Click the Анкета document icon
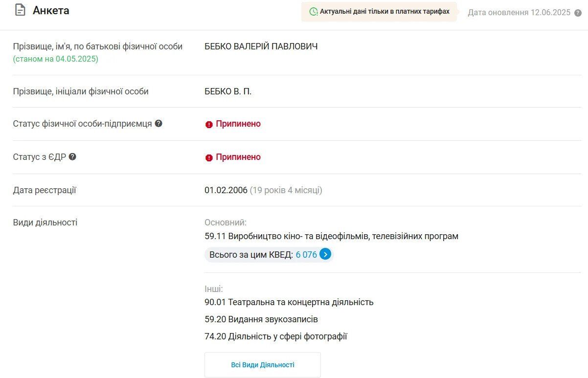 click(20, 10)
